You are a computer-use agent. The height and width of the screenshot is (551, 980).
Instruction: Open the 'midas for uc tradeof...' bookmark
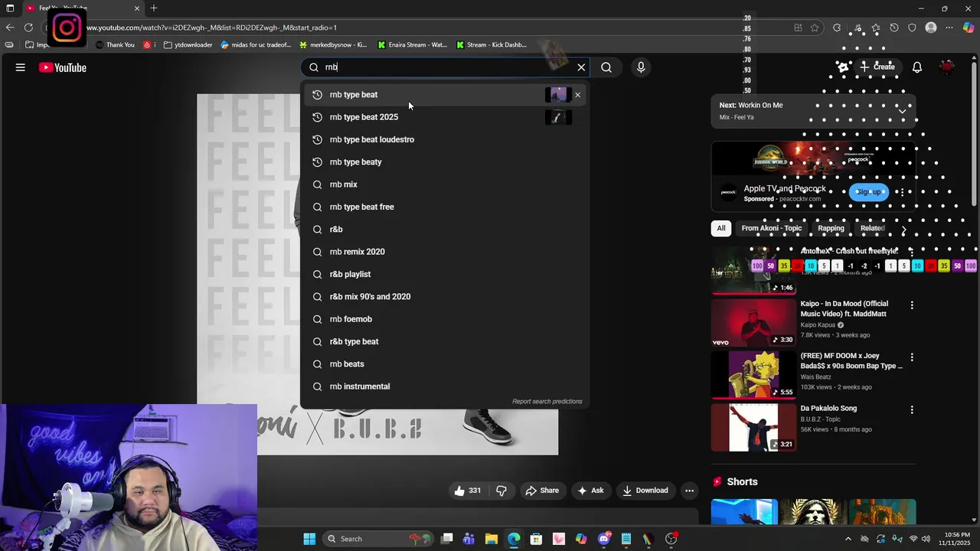coord(256,45)
